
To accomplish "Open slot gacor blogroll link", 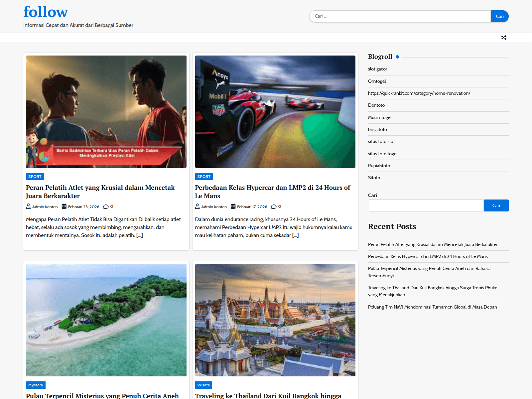I will click(x=378, y=69).
